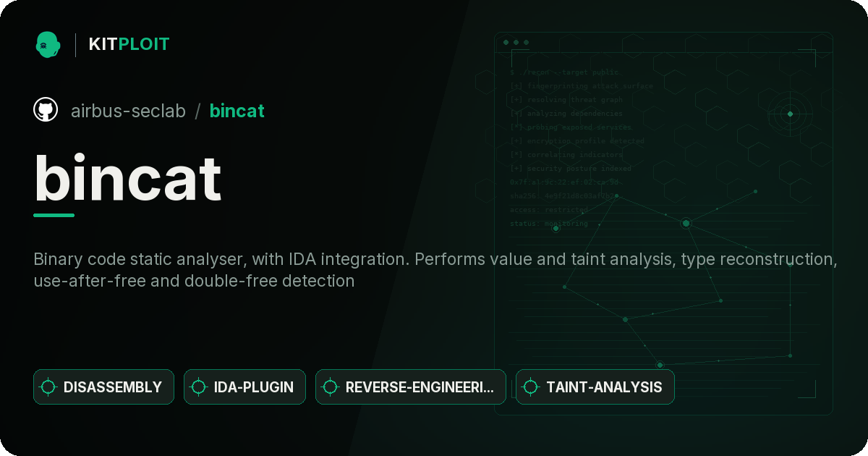Click the binary code static analyser description

(x=435, y=270)
